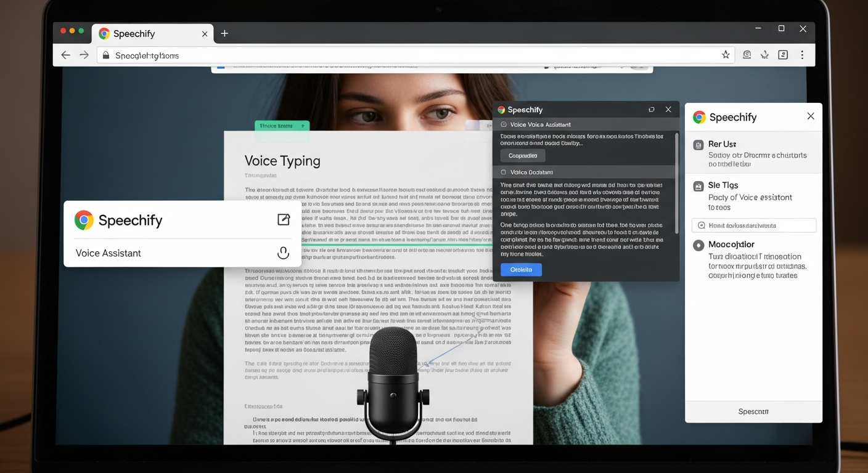
Task: Open the Chrome three-dot menu
Action: pyautogui.click(x=802, y=55)
